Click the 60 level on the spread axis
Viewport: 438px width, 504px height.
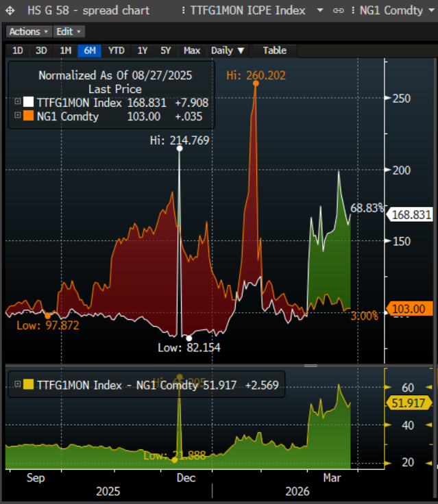[408, 388]
